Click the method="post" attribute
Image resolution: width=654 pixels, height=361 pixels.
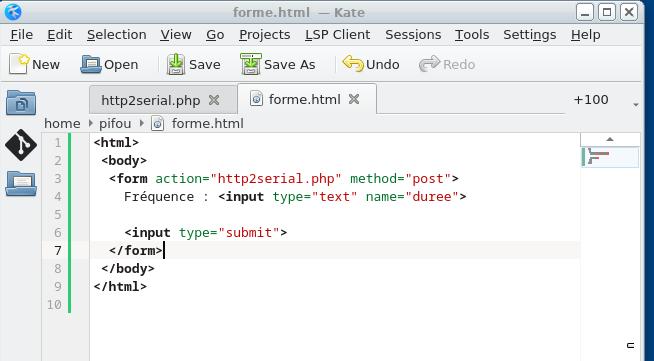pos(400,179)
